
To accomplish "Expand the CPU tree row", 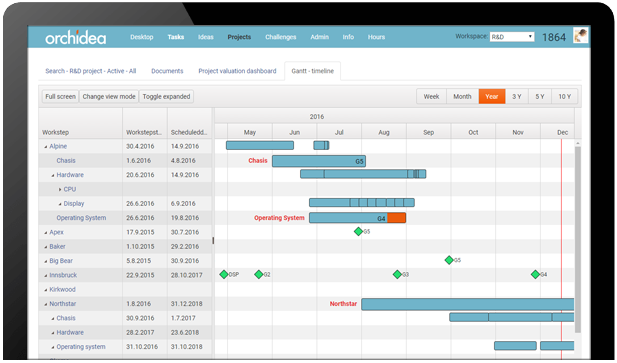I will click(60, 190).
